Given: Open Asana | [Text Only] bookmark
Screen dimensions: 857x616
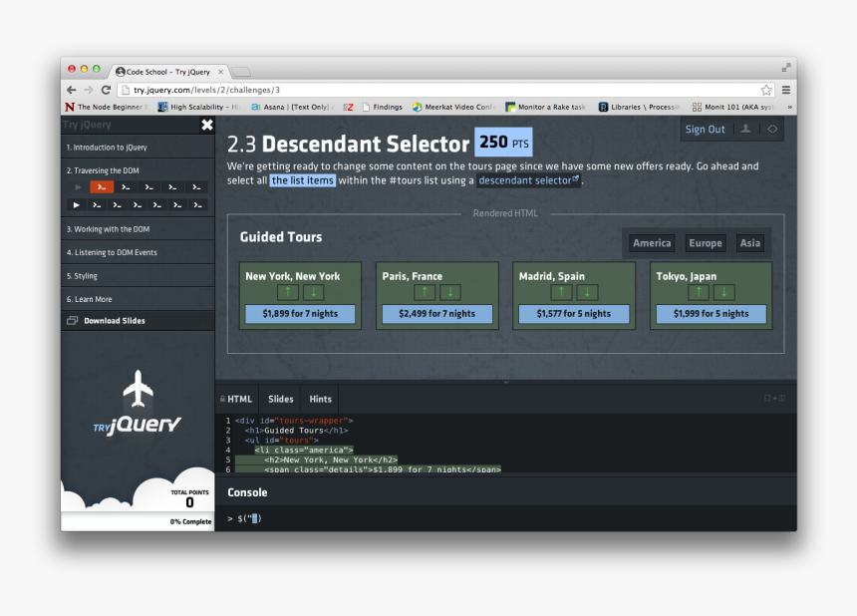Looking at the screenshot, I should pyautogui.click(x=290, y=107).
